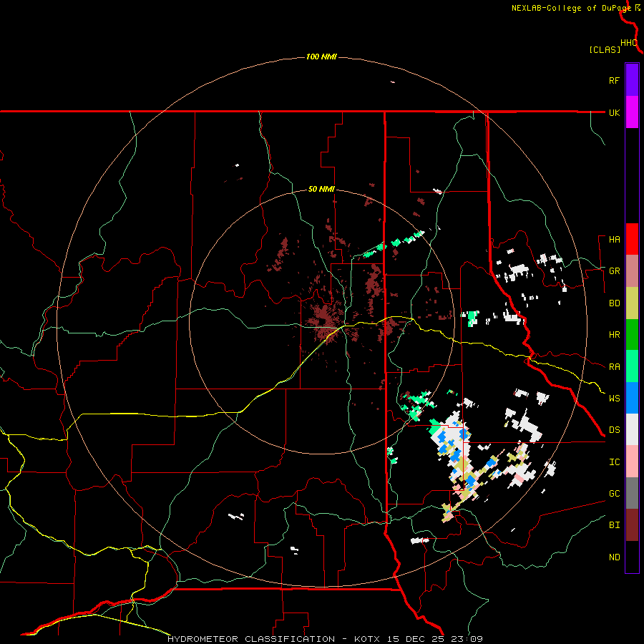Click the HA red legend swatch
This screenshot has width=644, height=644.
[x=632, y=239]
